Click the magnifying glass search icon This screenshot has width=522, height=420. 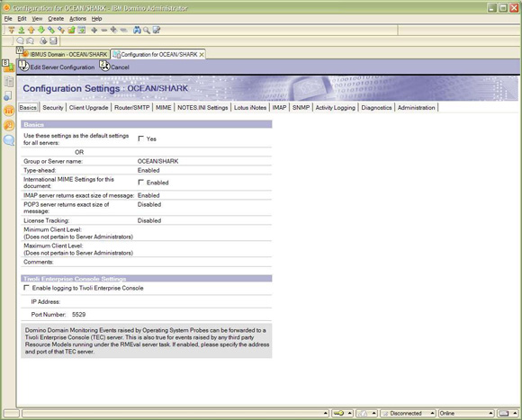pyautogui.click(x=147, y=31)
